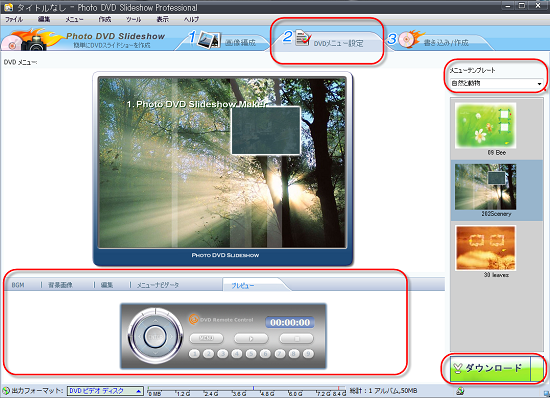550x398 pixels.
Task: Click the ダウンロード button
Action: (x=490, y=368)
